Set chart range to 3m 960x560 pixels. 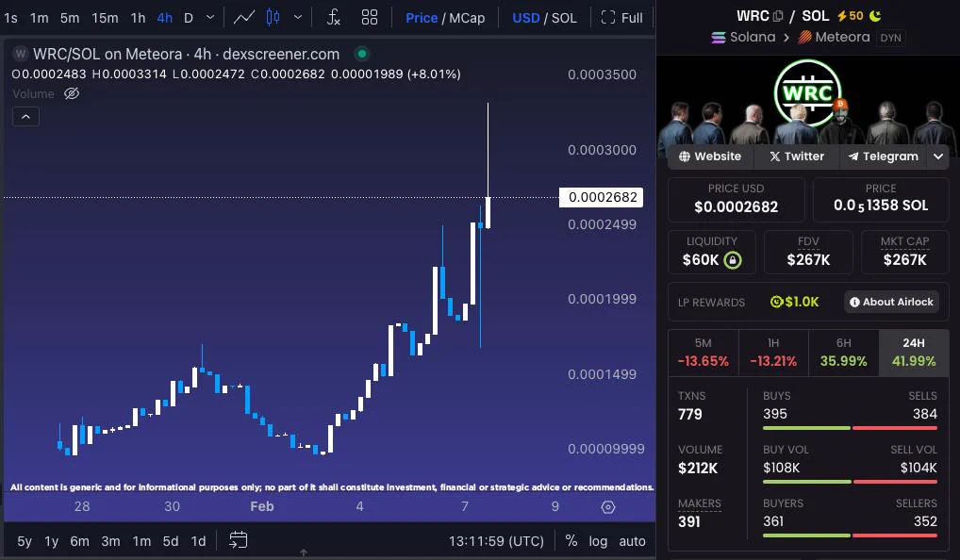[111, 541]
